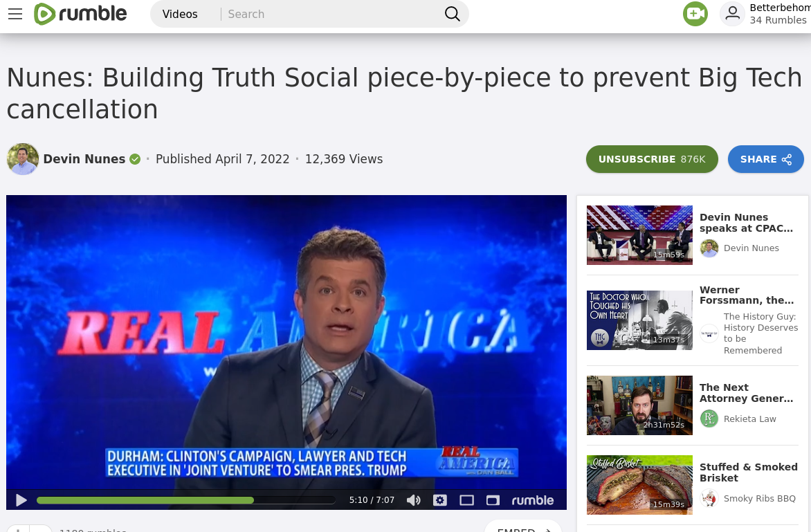Open Devin Nunes channel avatar beside title
Image resolution: width=811 pixels, height=532 pixels.
23,159
